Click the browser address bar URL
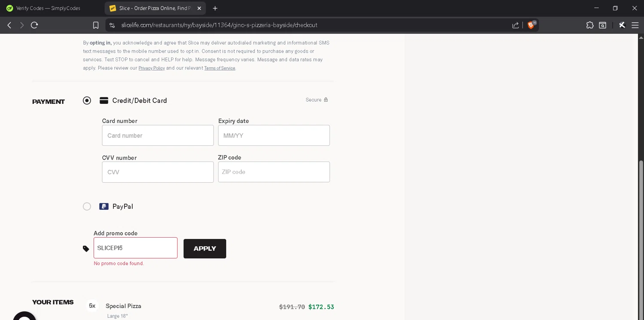Image resolution: width=644 pixels, height=320 pixels. point(219,25)
